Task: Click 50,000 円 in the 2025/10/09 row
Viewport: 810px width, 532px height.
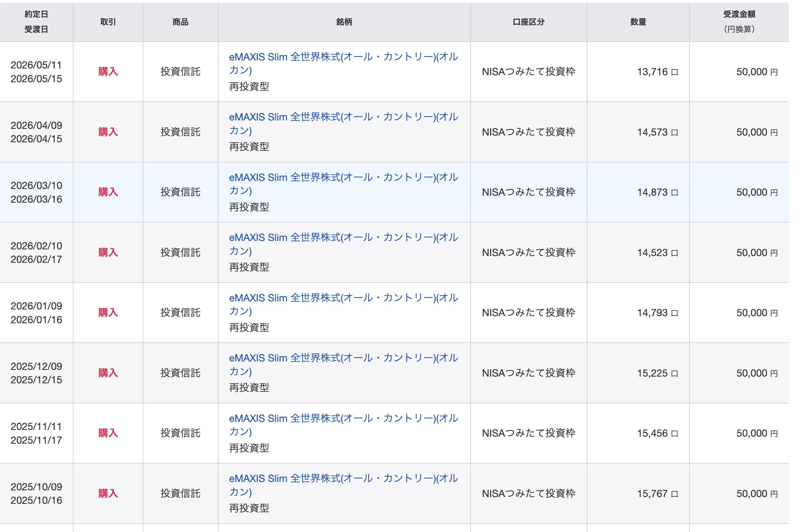Action: click(757, 493)
